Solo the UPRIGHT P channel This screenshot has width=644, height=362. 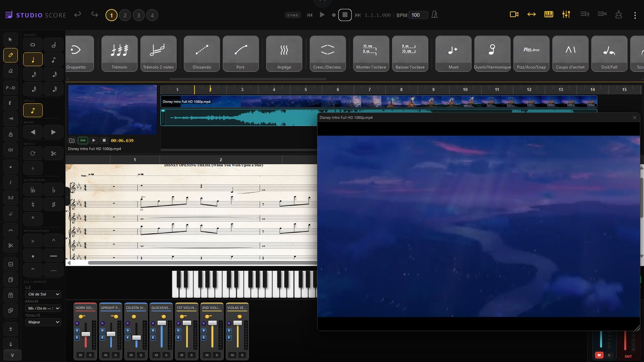(116, 355)
